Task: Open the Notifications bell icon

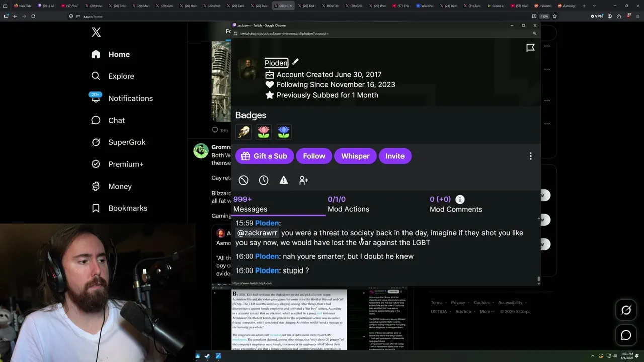Action: click(x=96, y=98)
